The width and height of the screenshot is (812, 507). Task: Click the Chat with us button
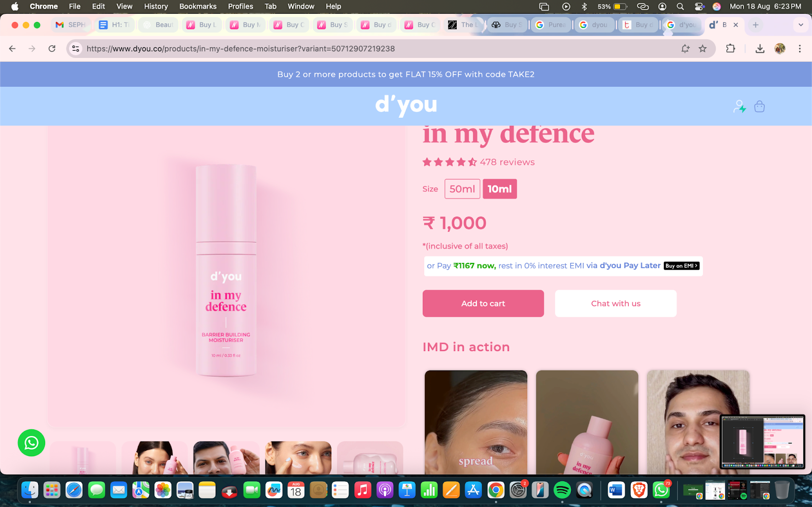pos(616,303)
